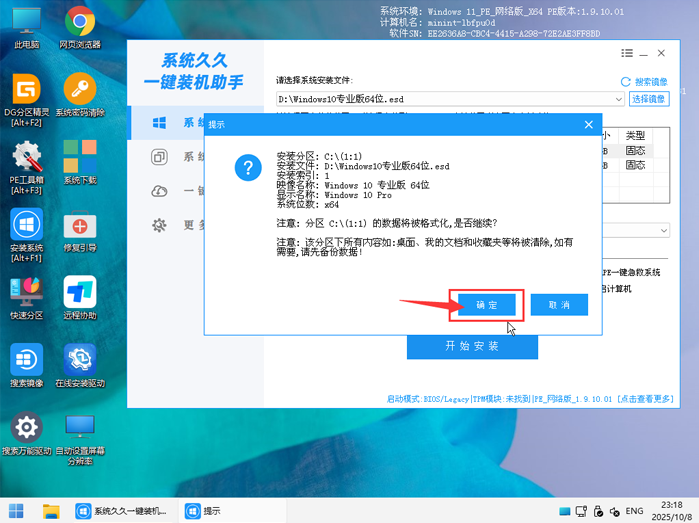Click the 取消 button in the dialog
Image resolution: width=699 pixels, height=523 pixels.
[559, 305]
